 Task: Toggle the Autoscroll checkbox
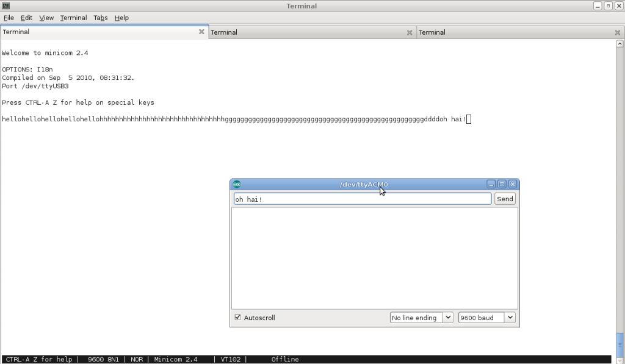coord(238,318)
